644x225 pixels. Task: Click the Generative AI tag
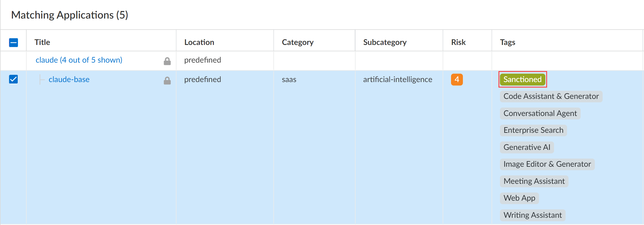(527, 147)
